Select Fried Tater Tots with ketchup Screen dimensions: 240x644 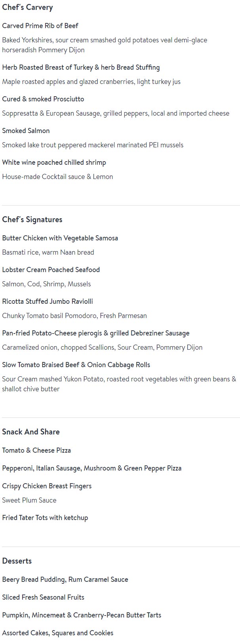(x=45, y=518)
